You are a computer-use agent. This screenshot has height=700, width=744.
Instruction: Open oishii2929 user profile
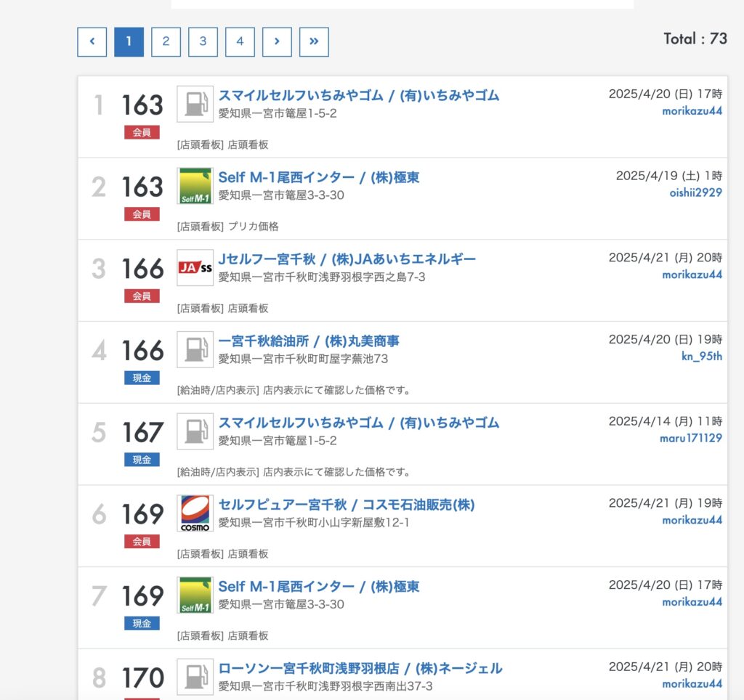[696, 192]
